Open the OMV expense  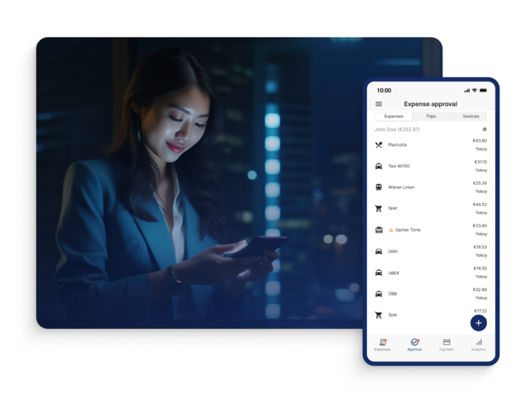(431, 251)
